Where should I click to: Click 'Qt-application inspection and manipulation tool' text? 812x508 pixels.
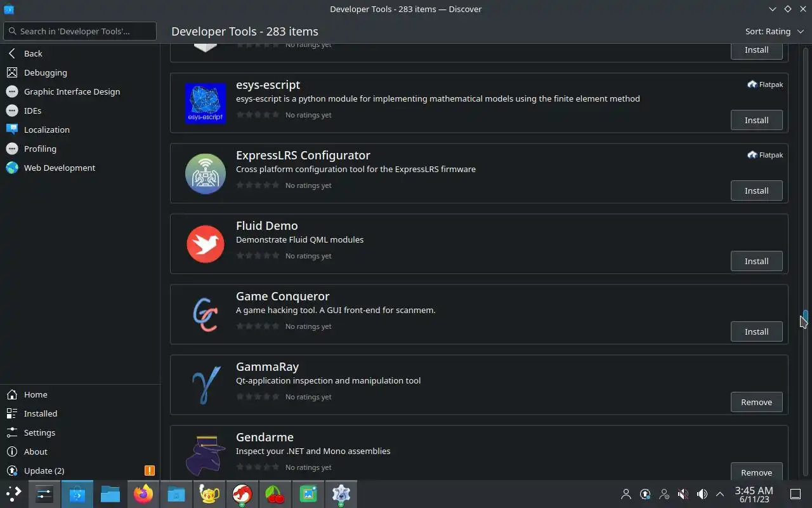[328, 380]
